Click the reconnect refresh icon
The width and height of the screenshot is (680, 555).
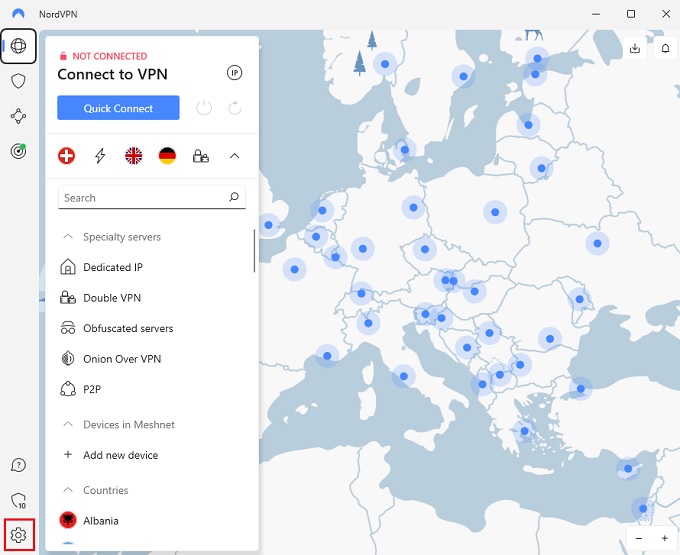pos(235,108)
